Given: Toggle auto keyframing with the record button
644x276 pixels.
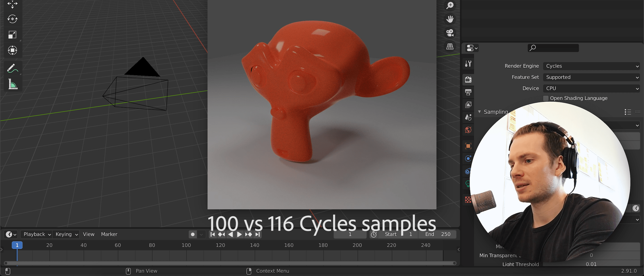Looking at the screenshot, I should coord(193,234).
